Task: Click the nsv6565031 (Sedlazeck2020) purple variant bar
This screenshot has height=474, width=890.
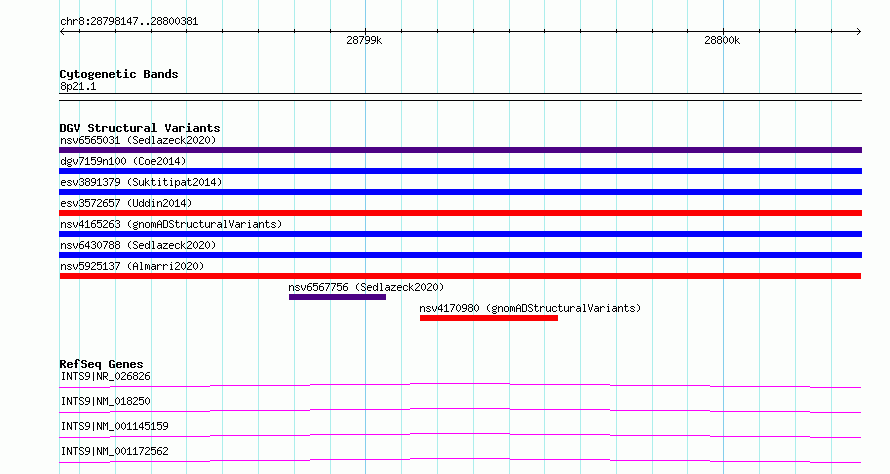Action: (x=460, y=150)
